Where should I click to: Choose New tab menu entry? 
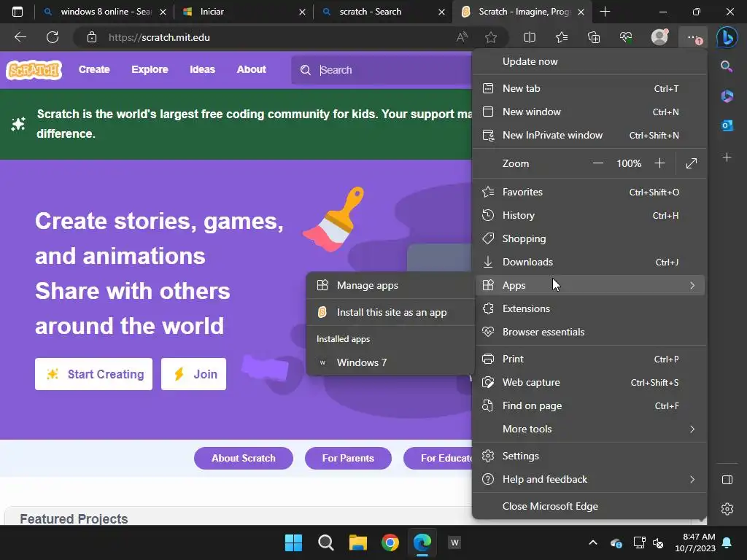pyautogui.click(x=589, y=88)
